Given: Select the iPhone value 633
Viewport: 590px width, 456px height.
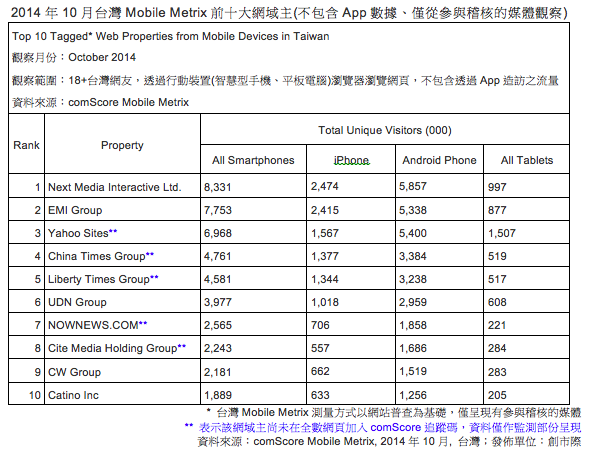Looking at the screenshot, I should (320, 395).
